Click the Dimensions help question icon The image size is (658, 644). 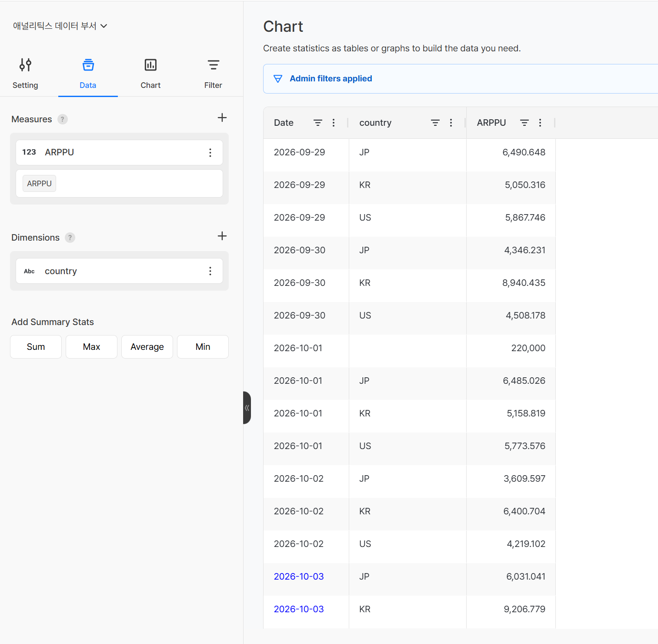pos(70,238)
